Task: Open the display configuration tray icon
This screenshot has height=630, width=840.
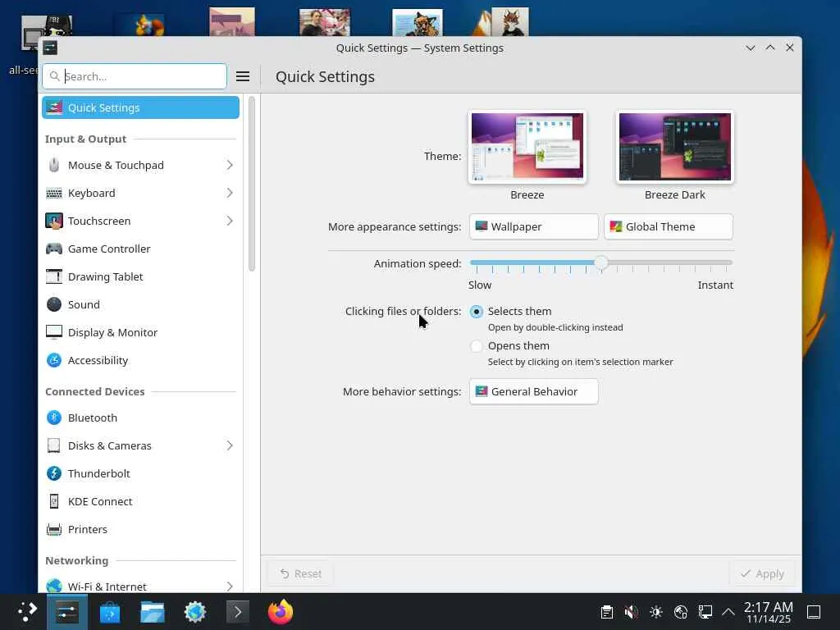Action: pyautogui.click(x=705, y=611)
